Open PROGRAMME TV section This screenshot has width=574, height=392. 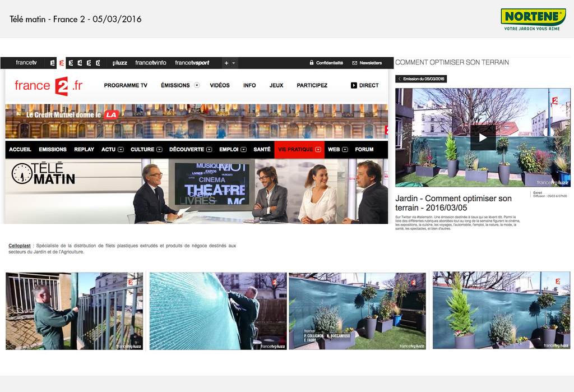pos(126,85)
